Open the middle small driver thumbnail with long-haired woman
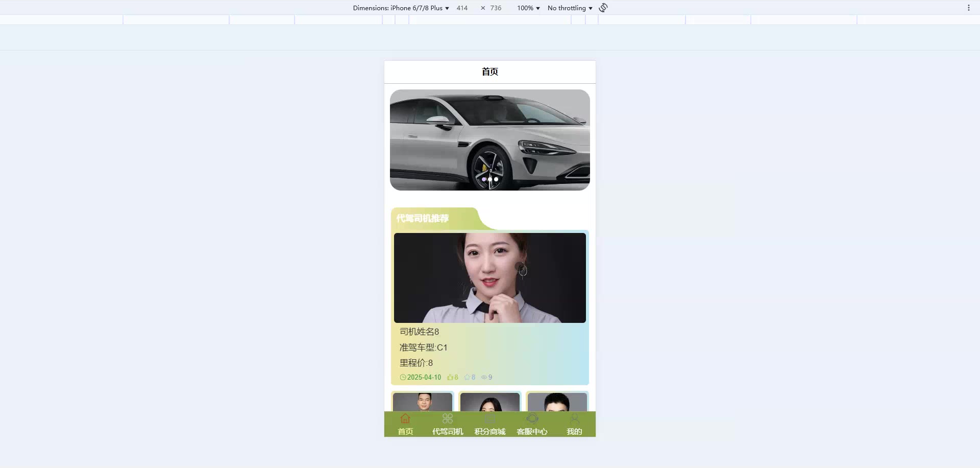980x468 pixels. [x=490, y=402]
